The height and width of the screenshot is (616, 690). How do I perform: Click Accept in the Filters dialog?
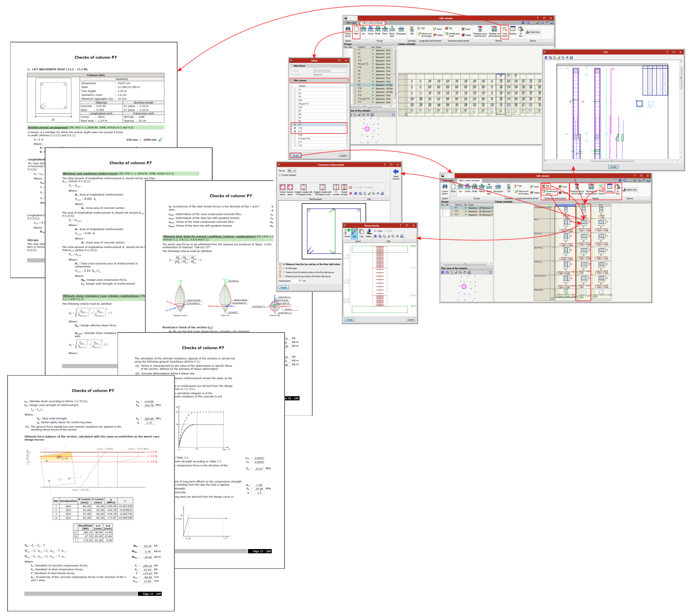296,155
